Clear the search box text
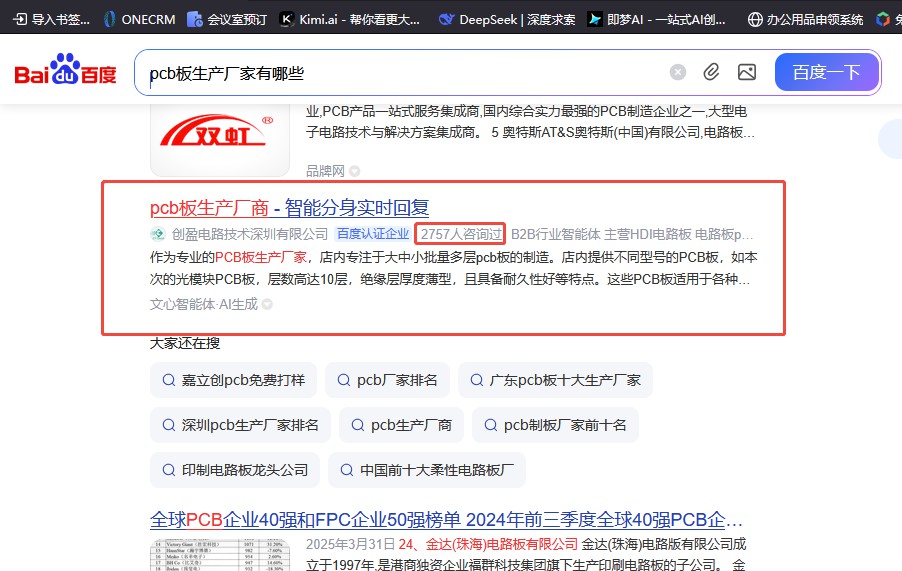 point(678,72)
